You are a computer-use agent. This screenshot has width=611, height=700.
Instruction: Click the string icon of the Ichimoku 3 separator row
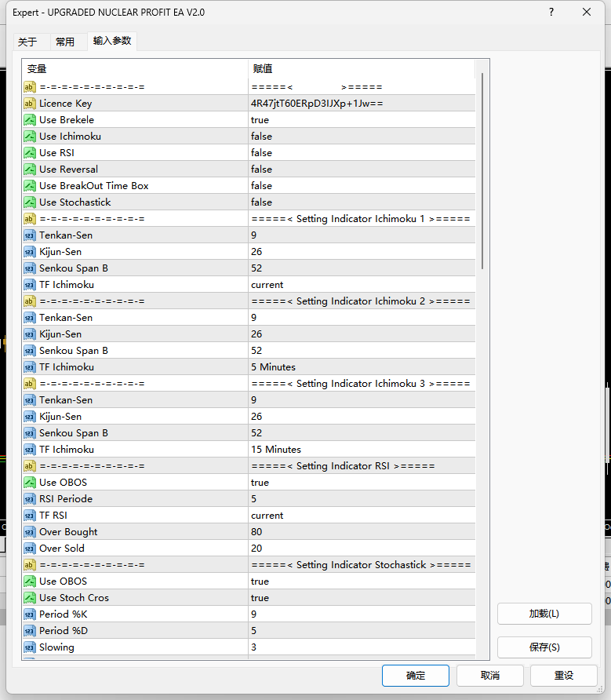pos(30,384)
